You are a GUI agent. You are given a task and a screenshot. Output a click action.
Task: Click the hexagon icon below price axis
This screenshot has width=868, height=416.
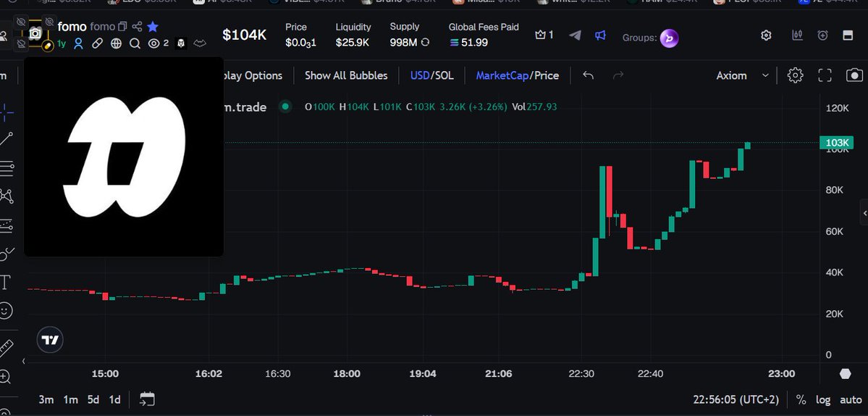click(845, 373)
